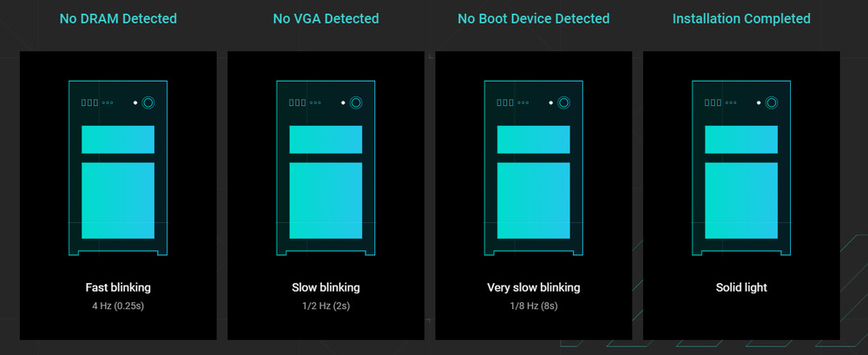Select the No DRAM Detected heading
This screenshot has width=868, height=355.
(x=118, y=18)
